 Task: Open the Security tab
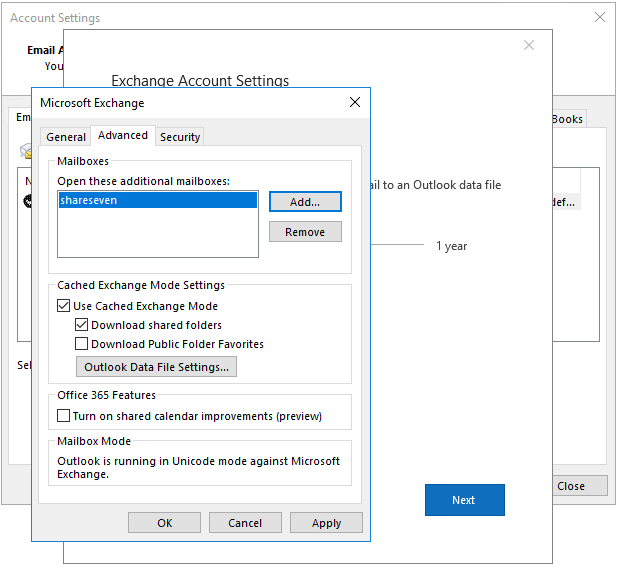point(180,137)
